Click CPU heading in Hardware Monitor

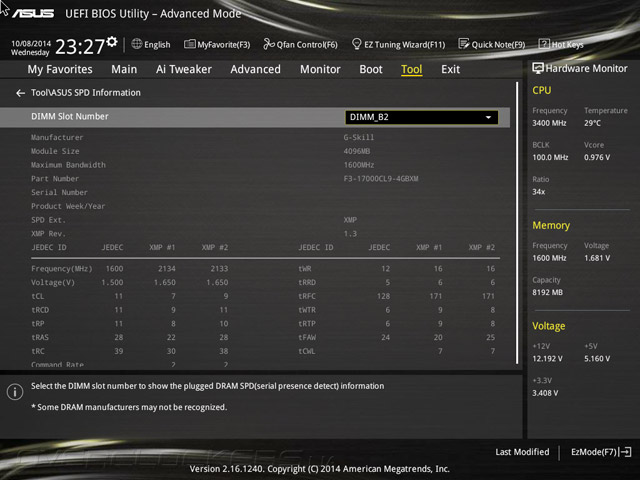coord(542,90)
